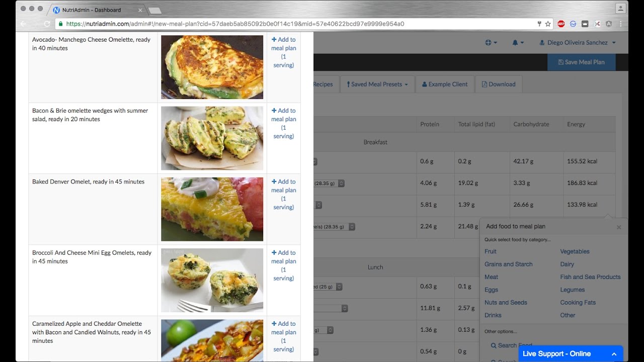The height and width of the screenshot is (362, 644).
Task: Add Broccoli And Cheese Mini Egg Omelets
Action: 284,265
